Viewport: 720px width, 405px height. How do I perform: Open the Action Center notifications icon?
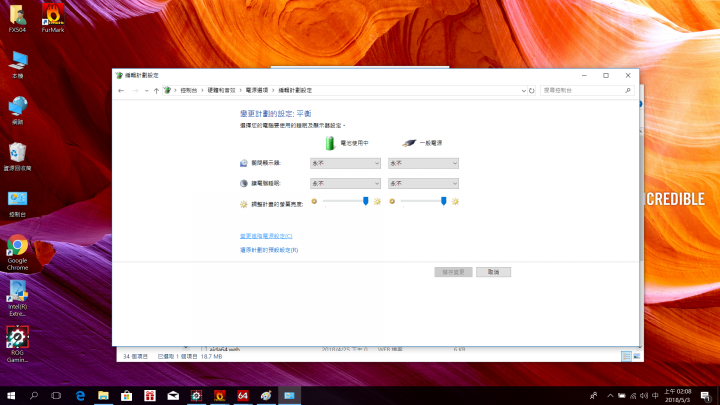click(x=706, y=395)
